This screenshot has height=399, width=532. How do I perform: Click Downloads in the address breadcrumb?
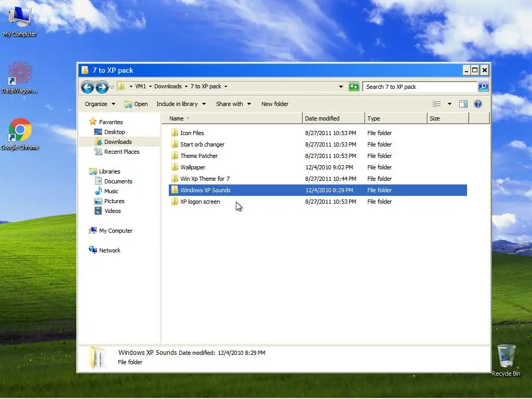pos(168,87)
